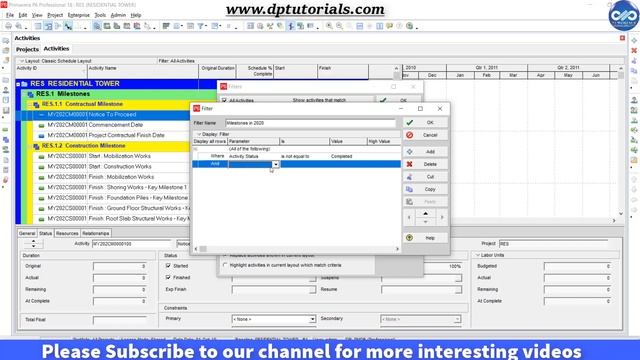Click the Filter Name input field
This screenshot has width=640, height=360.
tap(310, 123)
